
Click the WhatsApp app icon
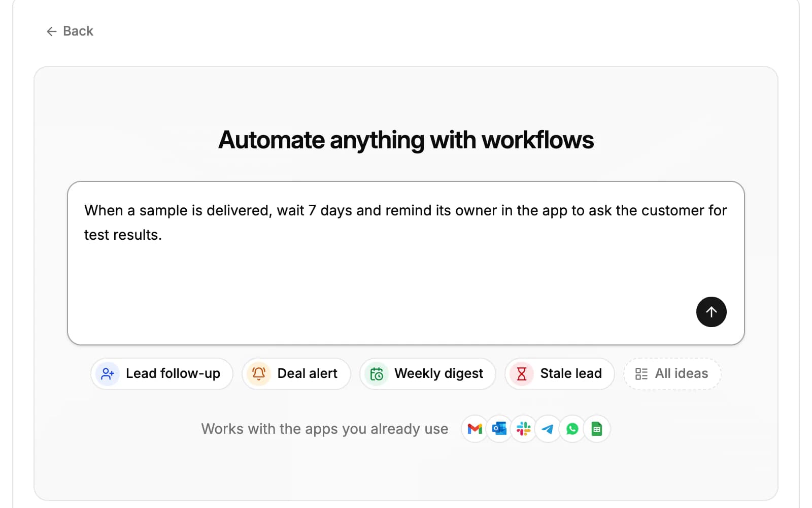click(572, 429)
